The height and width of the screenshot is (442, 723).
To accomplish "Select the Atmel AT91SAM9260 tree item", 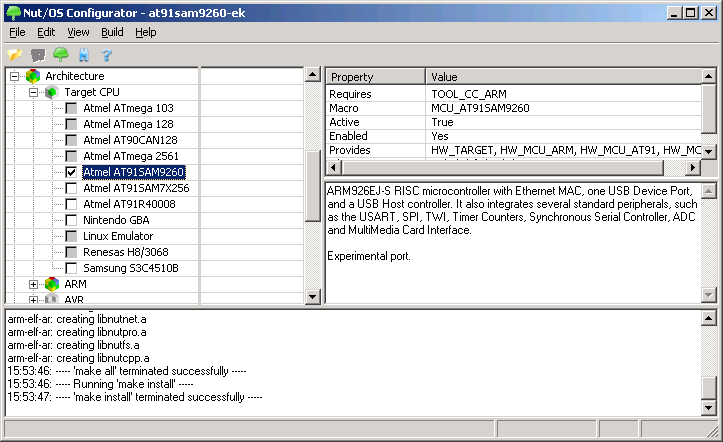I will [x=134, y=172].
